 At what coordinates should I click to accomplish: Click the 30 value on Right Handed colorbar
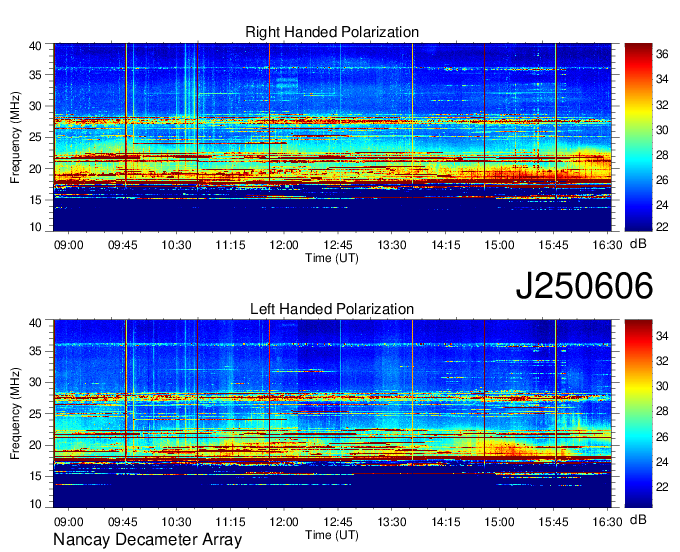click(662, 130)
